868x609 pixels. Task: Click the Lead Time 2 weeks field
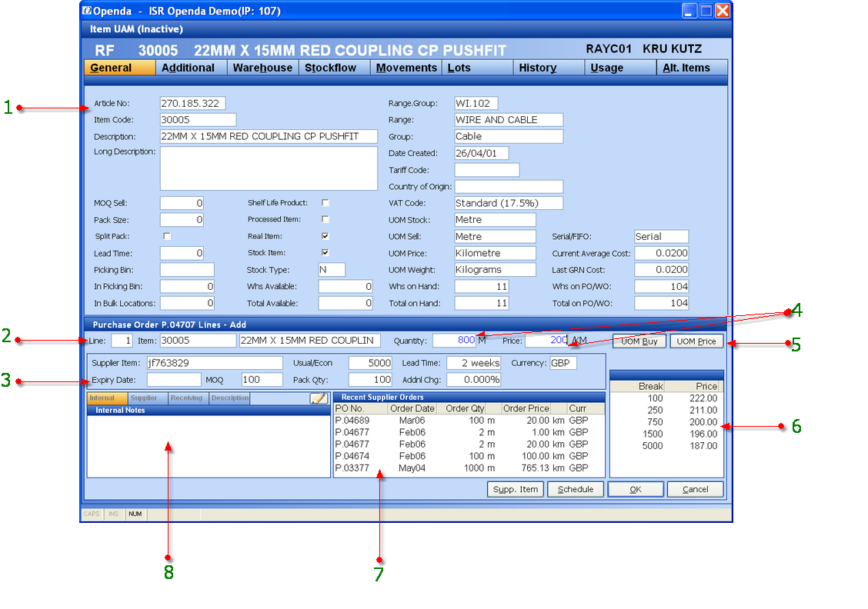[474, 364]
